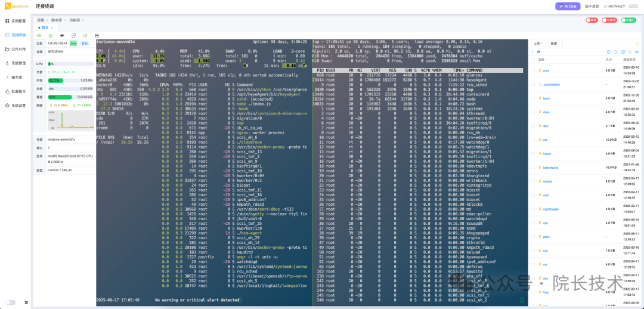
Task: Open 文件对传 in the left sidebar
Action: (18, 49)
